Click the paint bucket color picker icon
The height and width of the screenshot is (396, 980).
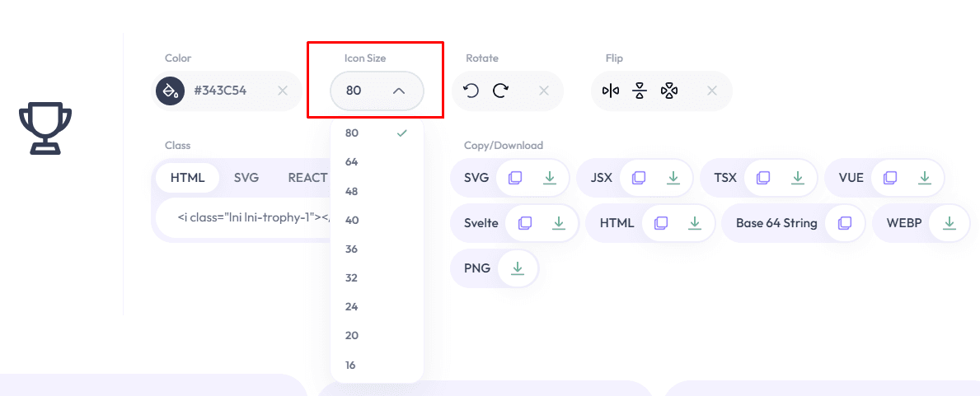170,91
